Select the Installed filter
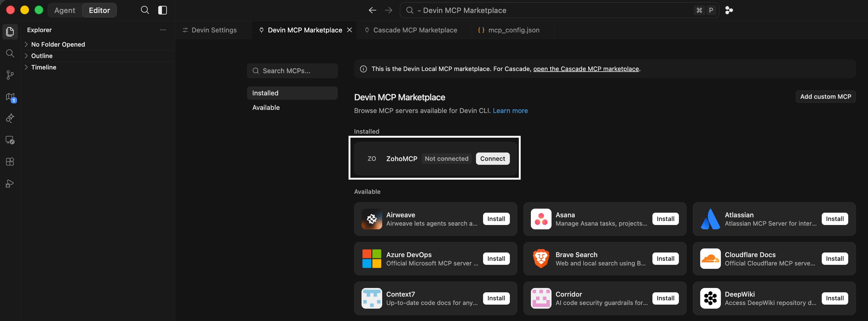 click(x=292, y=93)
